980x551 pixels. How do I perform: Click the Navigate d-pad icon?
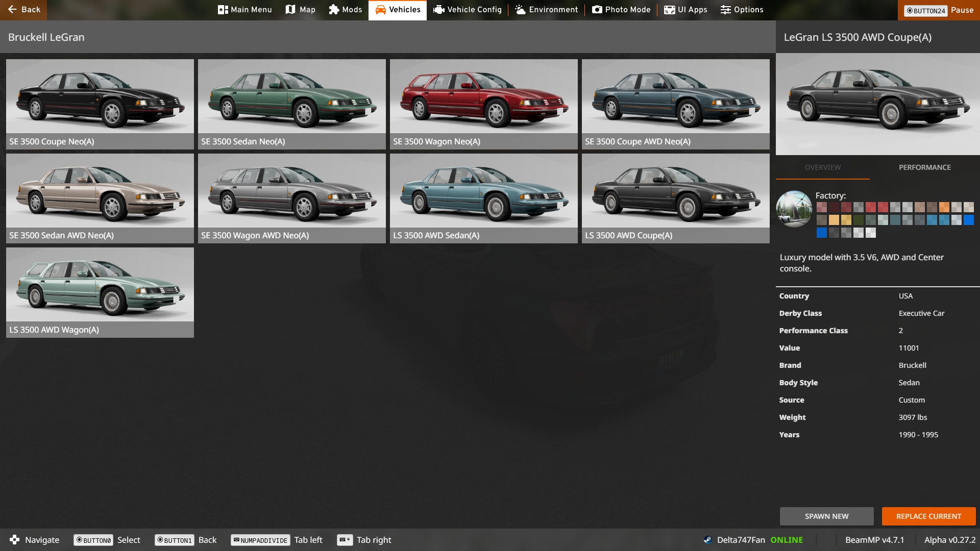tap(14, 540)
